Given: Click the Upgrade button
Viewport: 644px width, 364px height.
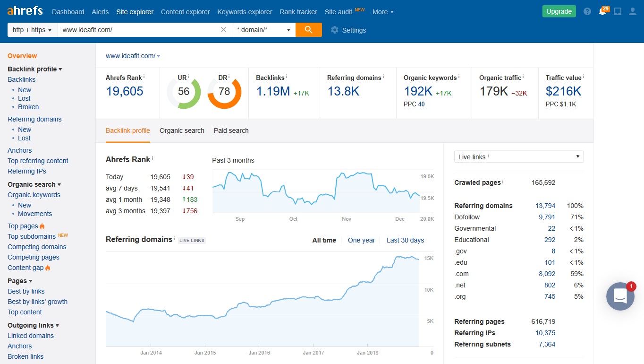Looking at the screenshot, I should click(559, 10).
